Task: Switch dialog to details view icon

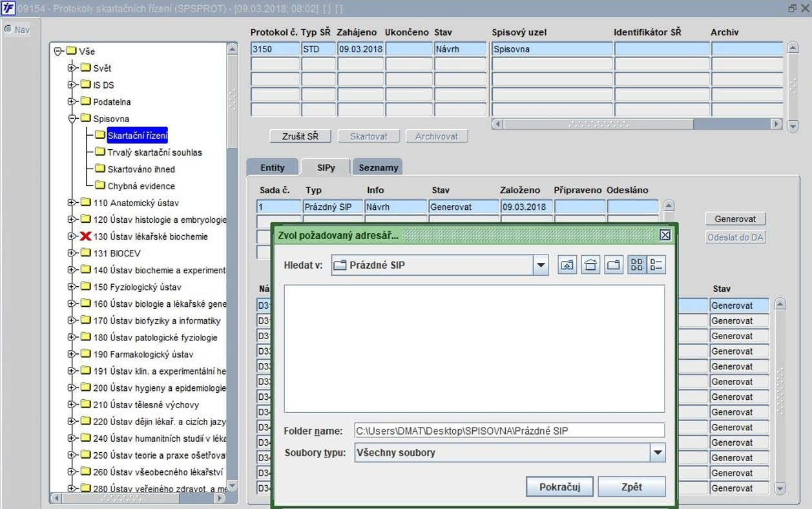Action: 656,265
